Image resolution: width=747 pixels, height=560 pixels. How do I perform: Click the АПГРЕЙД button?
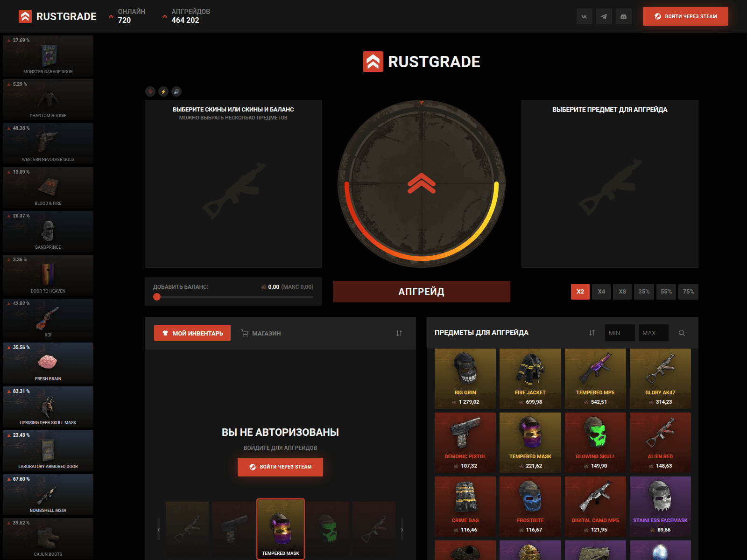421,292
